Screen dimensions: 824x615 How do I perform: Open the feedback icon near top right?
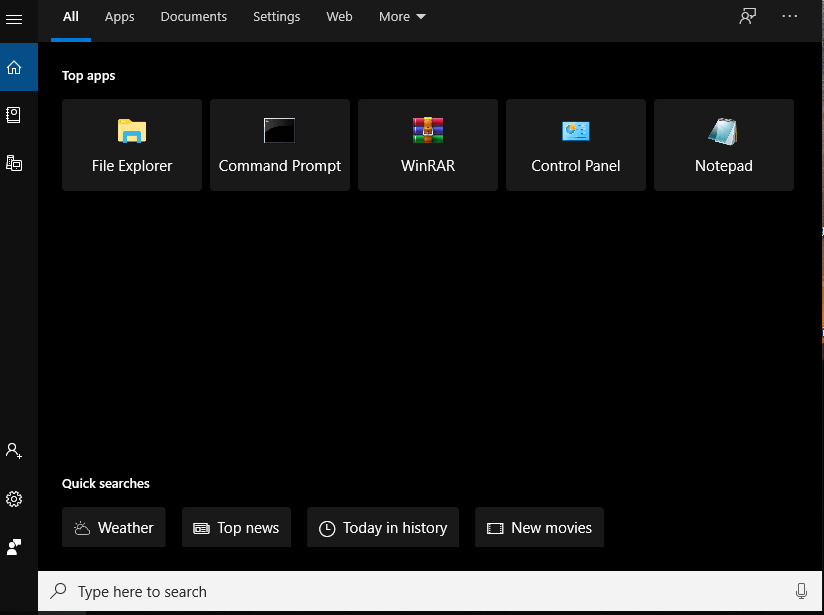click(747, 16)
